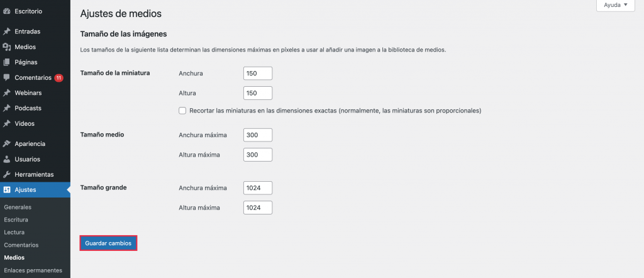Click the Páginas sidebar icon
644x278 pixels.
click(6, 62)
